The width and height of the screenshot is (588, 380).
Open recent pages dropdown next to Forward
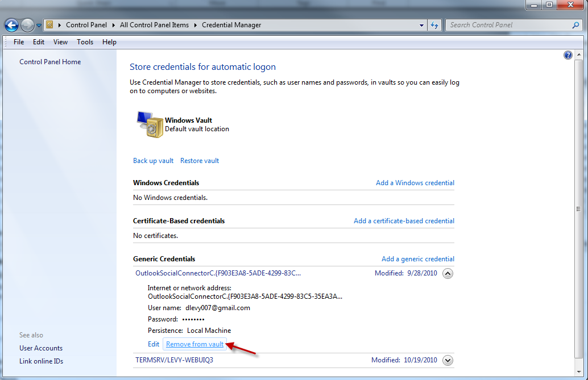click(x=39, y=26)
